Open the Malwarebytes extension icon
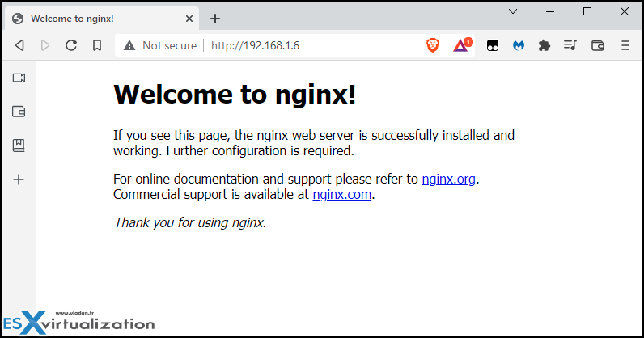This screenshot has height=338, width=644. coord(519,45)
